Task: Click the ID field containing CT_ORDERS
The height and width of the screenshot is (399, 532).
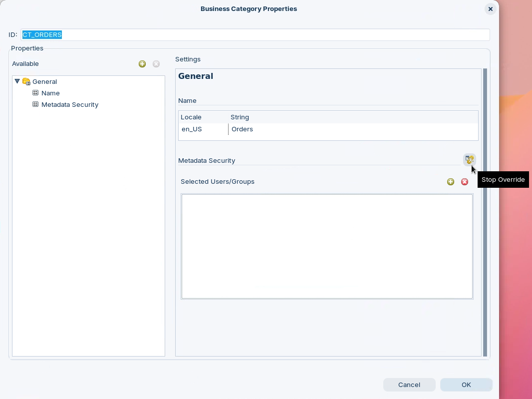Action: pyautogui.click(x=255, y=35)
